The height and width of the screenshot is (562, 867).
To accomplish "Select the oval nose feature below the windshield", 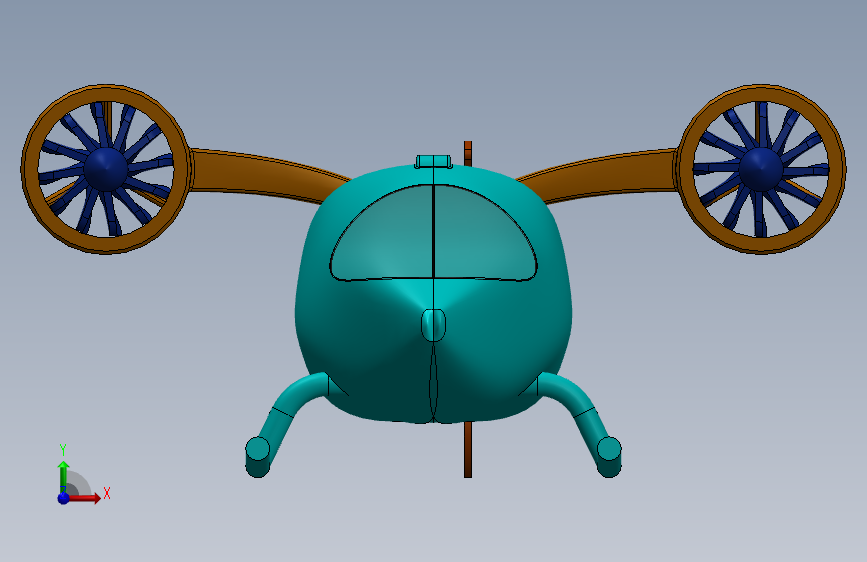I will tap(434, 325).
